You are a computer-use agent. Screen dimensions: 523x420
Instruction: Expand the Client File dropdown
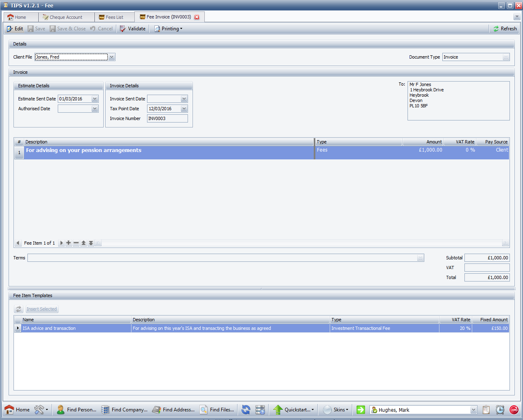tap(111, 57)
